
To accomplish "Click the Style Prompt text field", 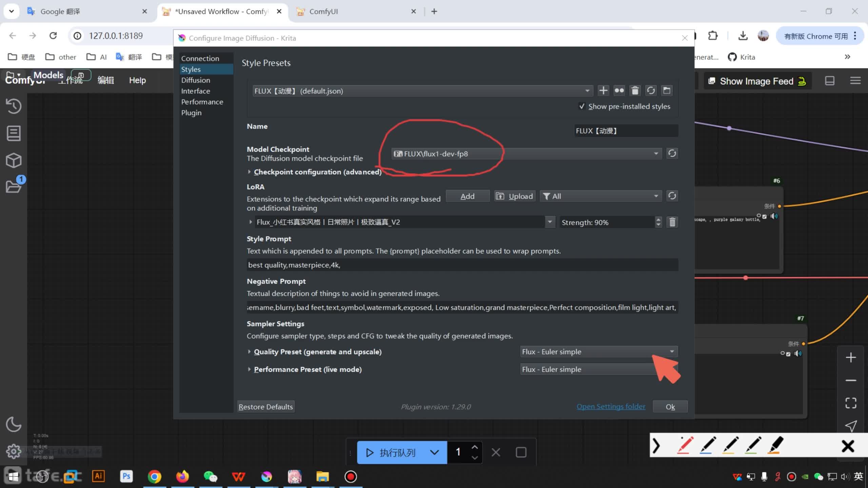I will tap(462, 265).
